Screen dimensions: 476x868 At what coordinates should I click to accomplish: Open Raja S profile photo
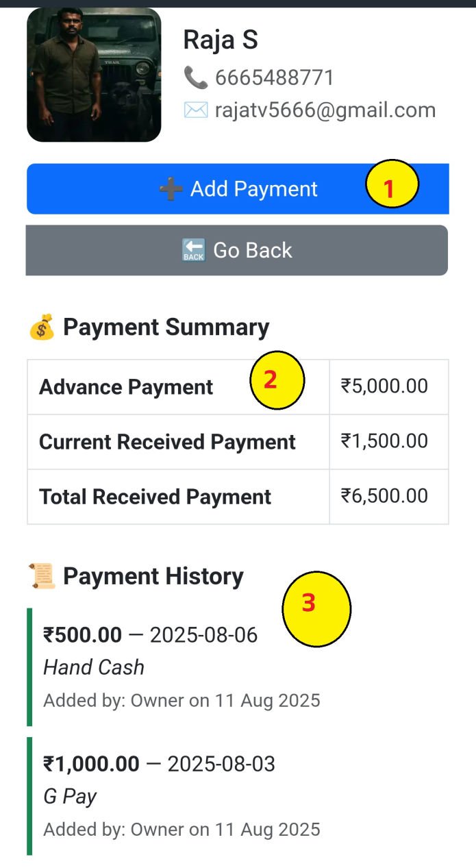pos(94,75)
